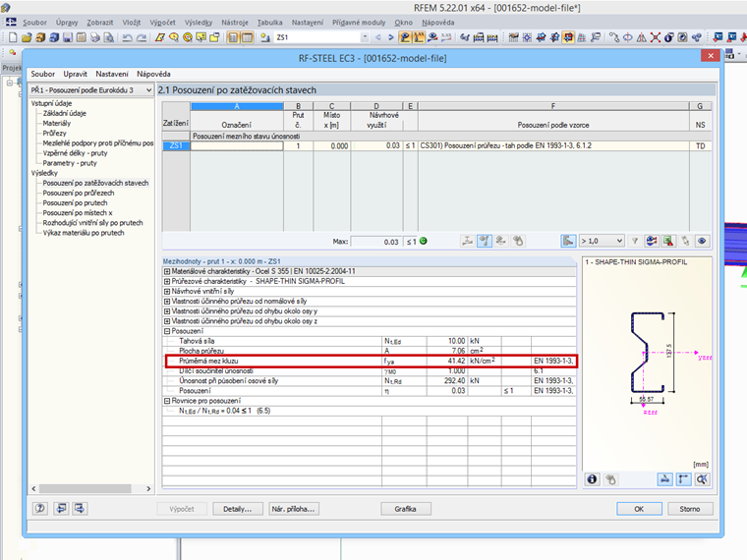Click the reset view zoom icon in preview

tap(702, 479)
